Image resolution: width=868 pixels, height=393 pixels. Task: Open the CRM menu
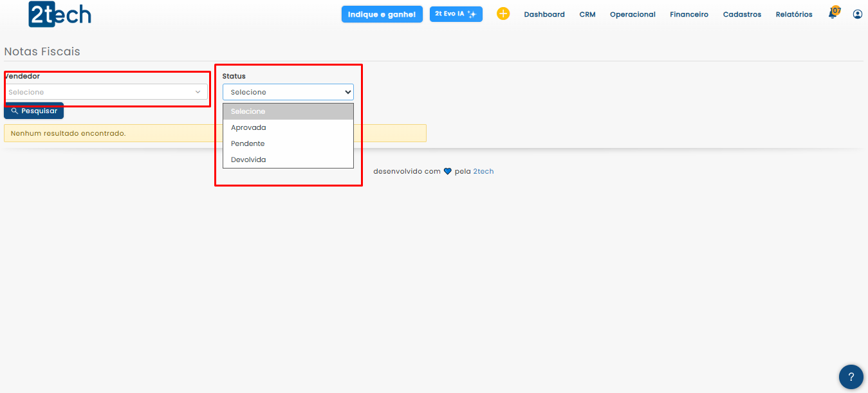[587, 14]
